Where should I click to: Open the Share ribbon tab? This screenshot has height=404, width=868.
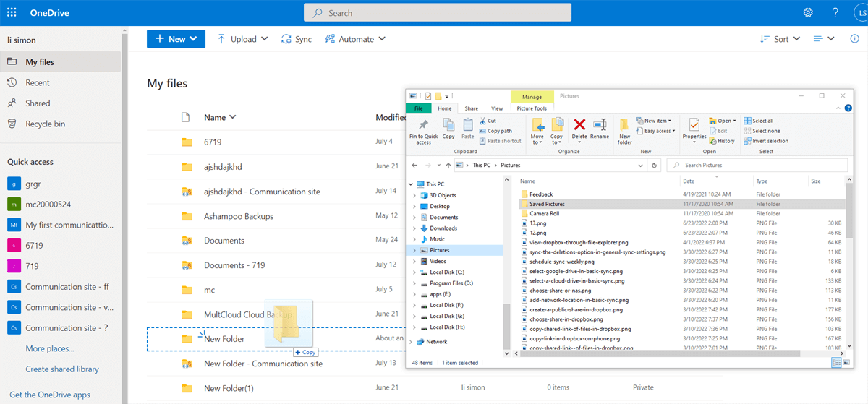(x=471, y=108)
